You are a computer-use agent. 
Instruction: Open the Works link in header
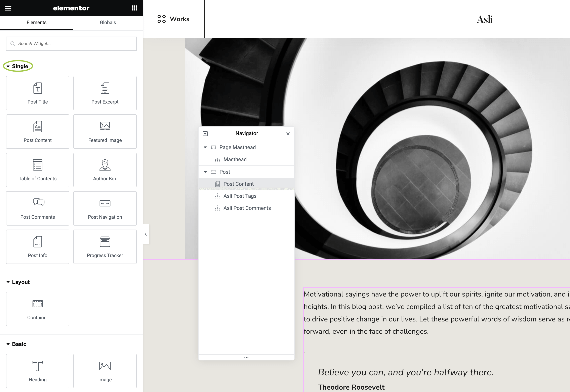173,19
